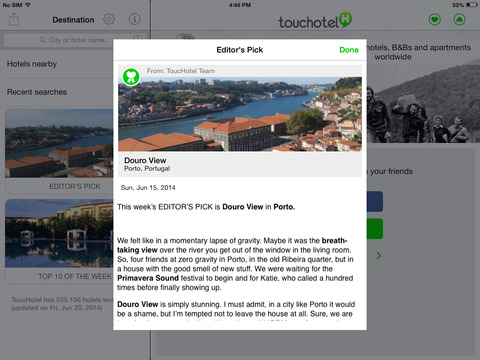Screen dimensions: 480x360
Task: Tap the black-and-white hikers photo
Action: click(423, 103)
